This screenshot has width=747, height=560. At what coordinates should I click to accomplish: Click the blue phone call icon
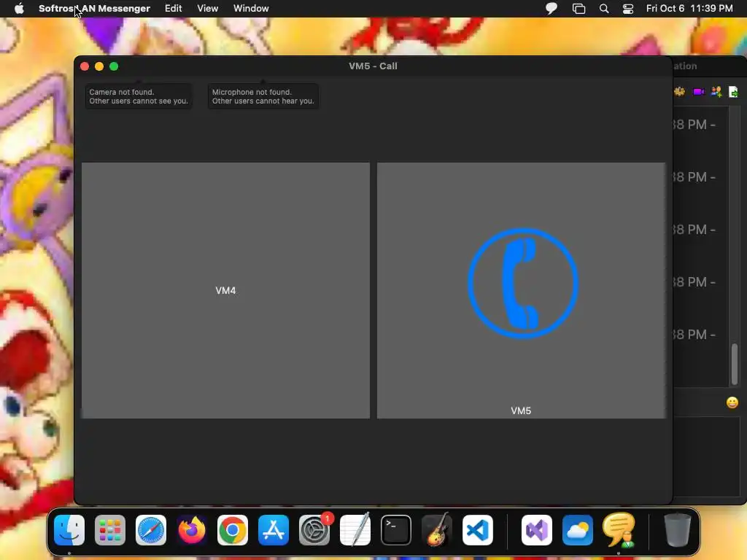tap(522, 284)
